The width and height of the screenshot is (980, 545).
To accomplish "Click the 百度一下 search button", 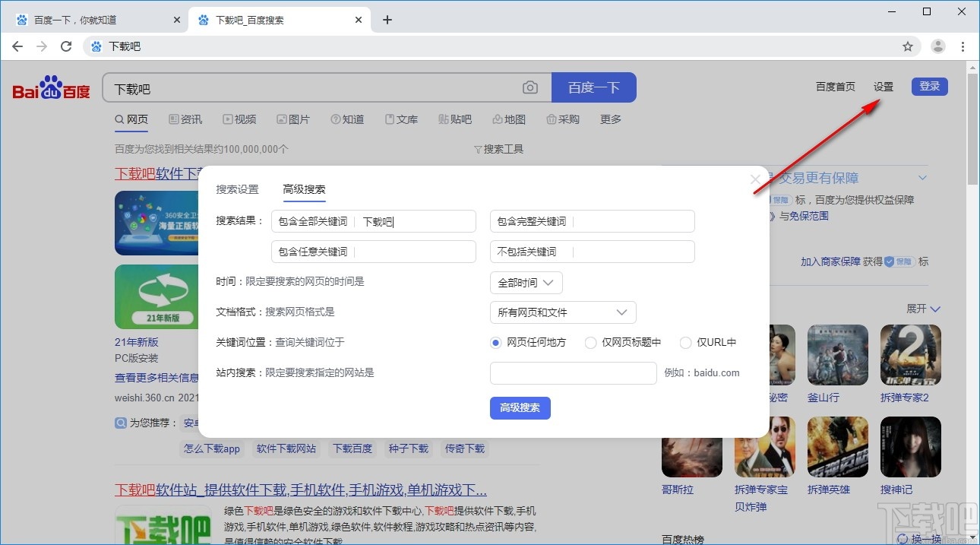I will point(594,87).
